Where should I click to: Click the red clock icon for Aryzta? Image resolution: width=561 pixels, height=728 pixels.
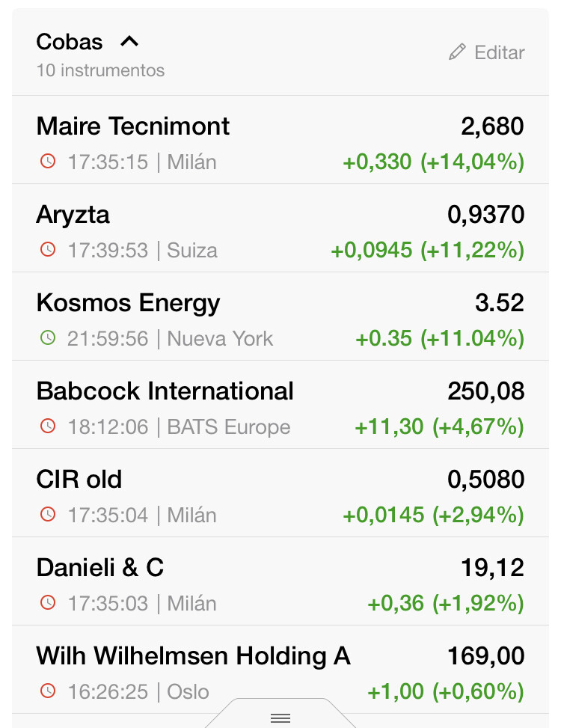[x=48, y=250]
